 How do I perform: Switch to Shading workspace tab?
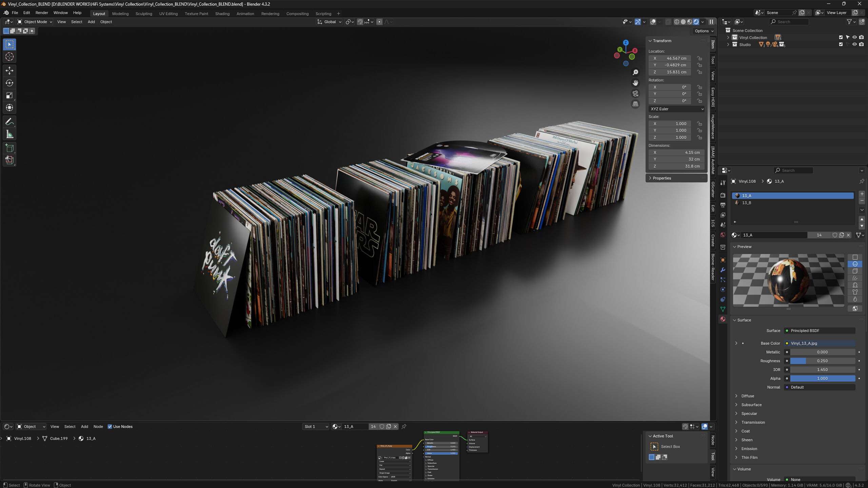click(222, 14)
